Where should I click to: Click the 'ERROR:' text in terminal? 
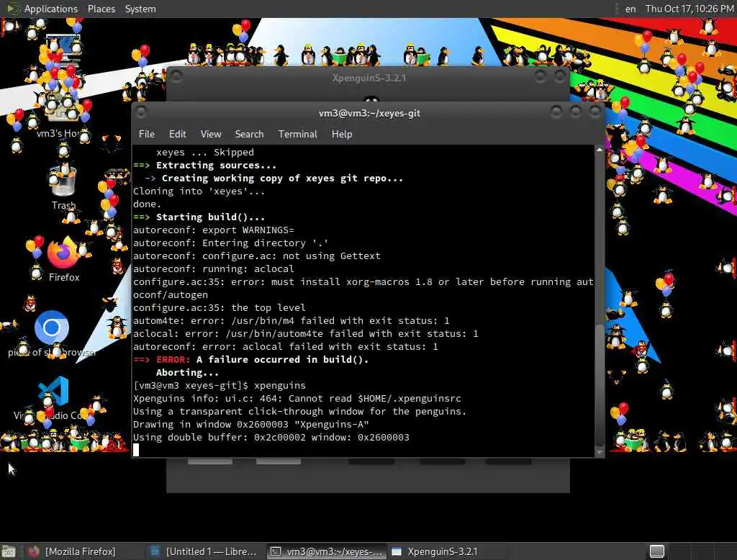pos(173,360)
